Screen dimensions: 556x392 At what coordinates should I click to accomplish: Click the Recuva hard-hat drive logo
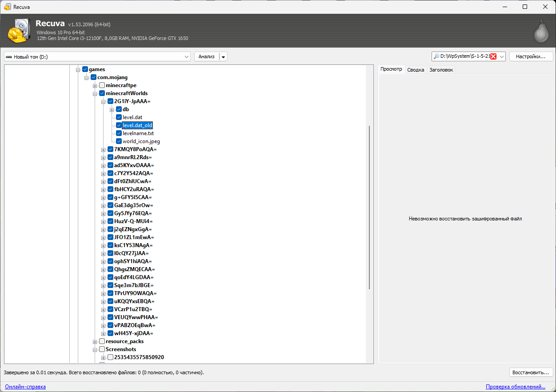tap(19, 31)
